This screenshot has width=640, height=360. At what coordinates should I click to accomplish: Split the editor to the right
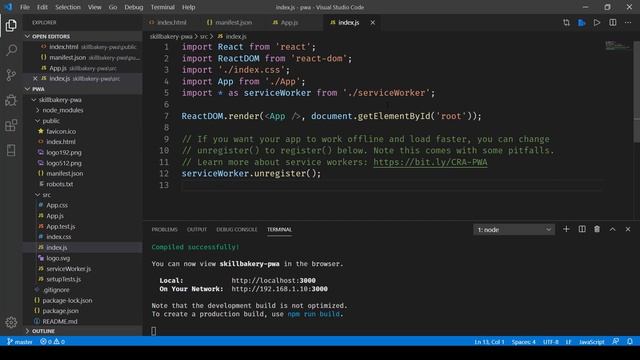[613, 23]
